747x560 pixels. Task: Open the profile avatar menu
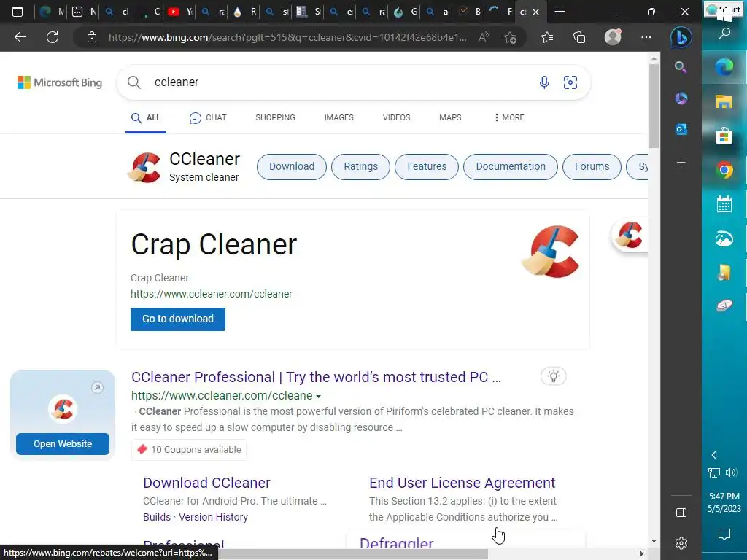pyautogui.click(x=613, y=36)
